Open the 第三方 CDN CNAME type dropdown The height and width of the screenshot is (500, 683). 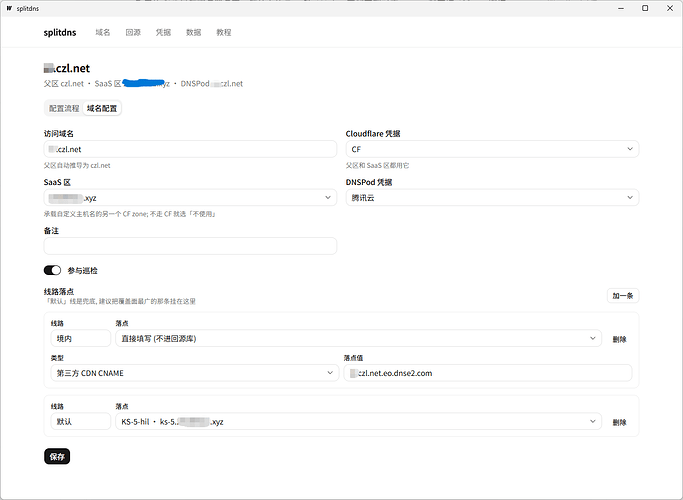point(195,373)
